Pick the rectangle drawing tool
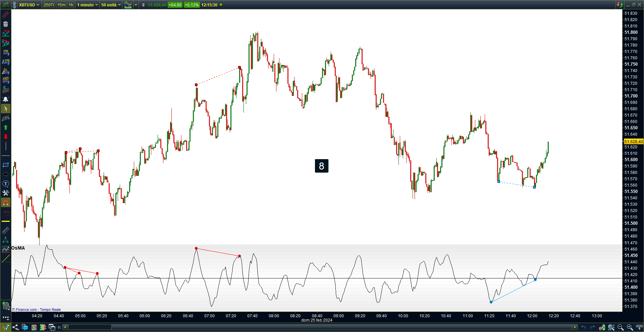 (6, 165)
